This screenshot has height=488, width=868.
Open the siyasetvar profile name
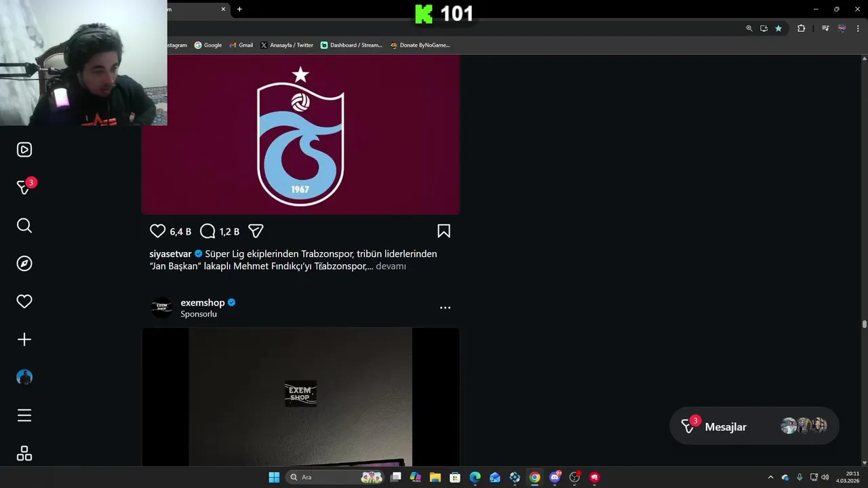click(170, 254)
